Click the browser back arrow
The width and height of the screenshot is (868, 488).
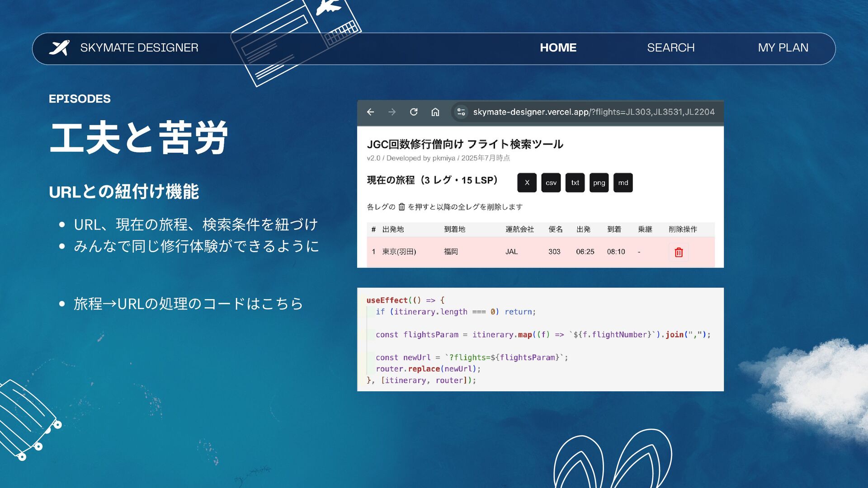371,112
